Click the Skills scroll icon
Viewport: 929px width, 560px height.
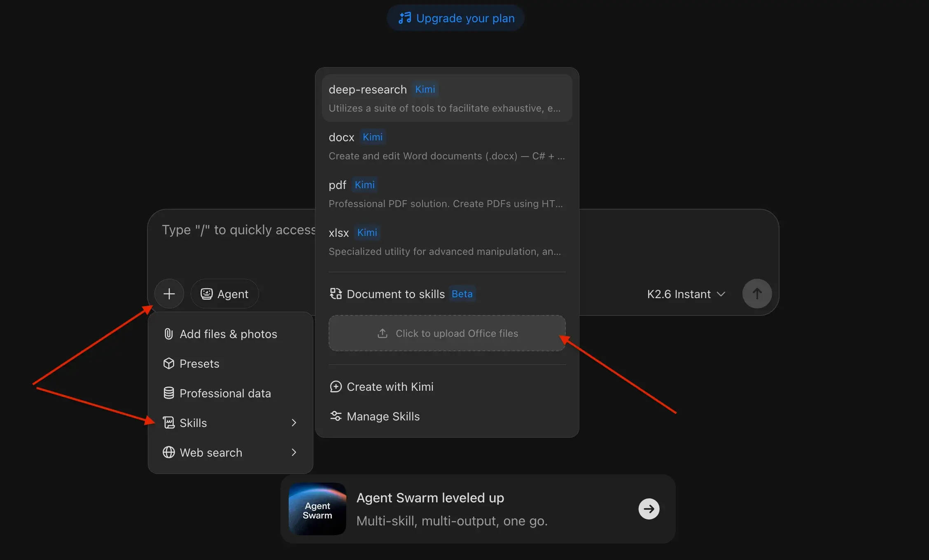coord(168,423)
